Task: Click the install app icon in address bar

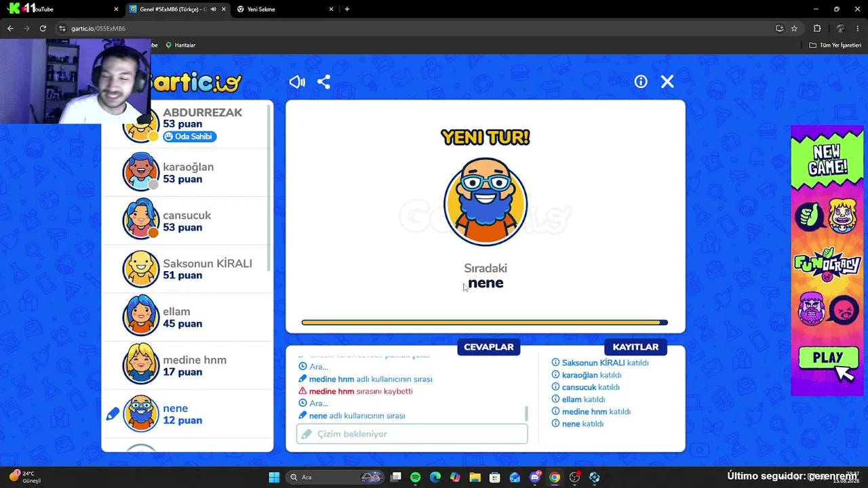Action: (779, 28)
